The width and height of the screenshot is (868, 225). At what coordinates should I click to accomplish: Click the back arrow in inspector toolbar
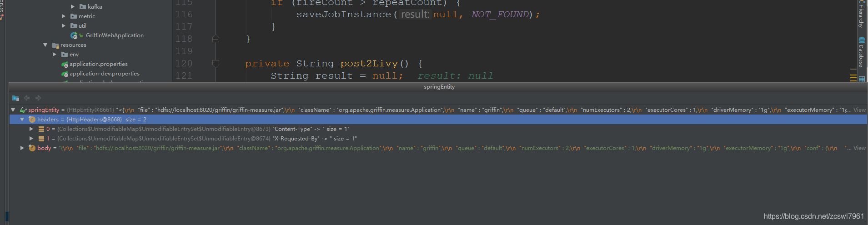coord(27,98)
